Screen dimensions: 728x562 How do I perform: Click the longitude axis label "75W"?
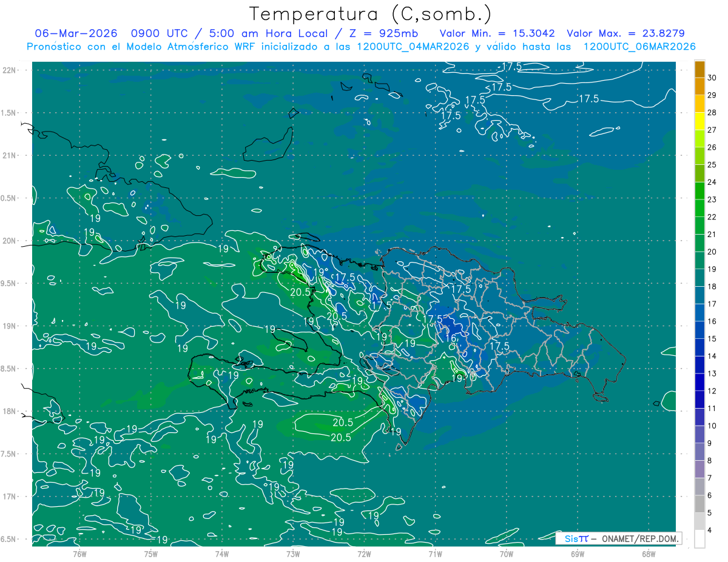[x=151, y=553]
